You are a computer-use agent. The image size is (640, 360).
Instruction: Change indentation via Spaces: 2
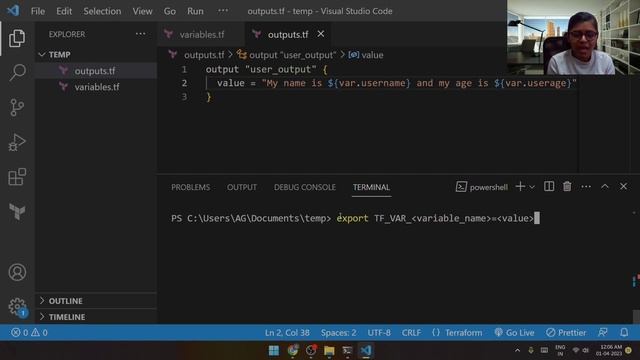click(x=338, y=333)
